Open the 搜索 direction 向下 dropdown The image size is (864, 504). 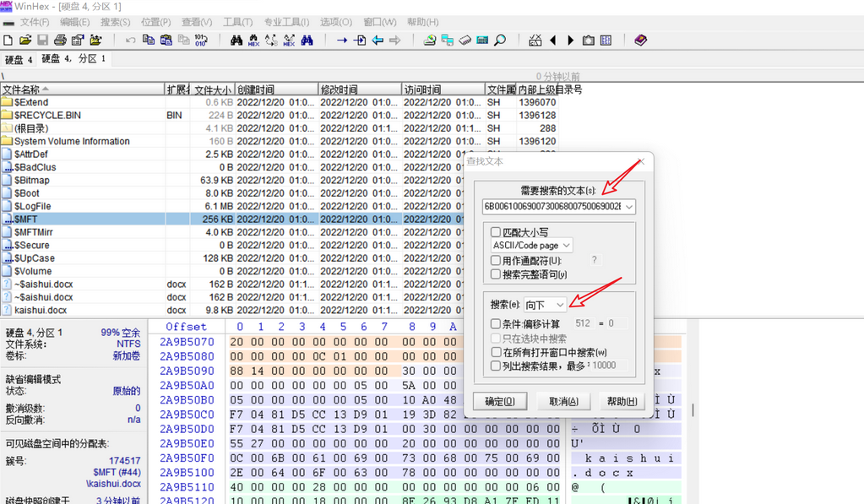[x=544, y=305]
